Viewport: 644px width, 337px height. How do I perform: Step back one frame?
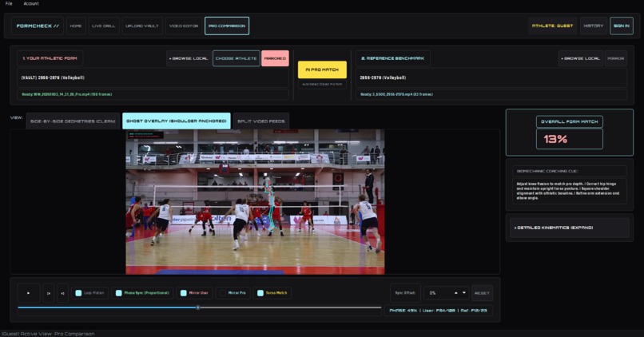tap(49, 293)
